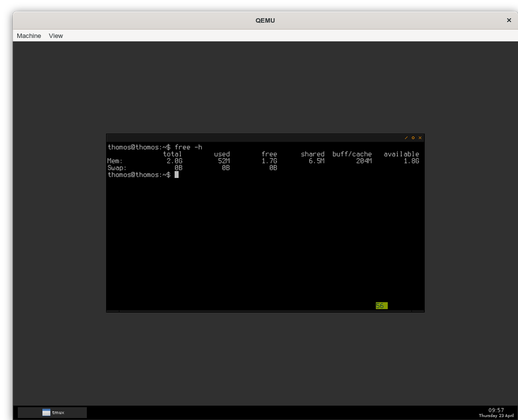Click the 09:57 clock in the panel
The width and height of the screenshot is (518, 420).
click(496, 410)
